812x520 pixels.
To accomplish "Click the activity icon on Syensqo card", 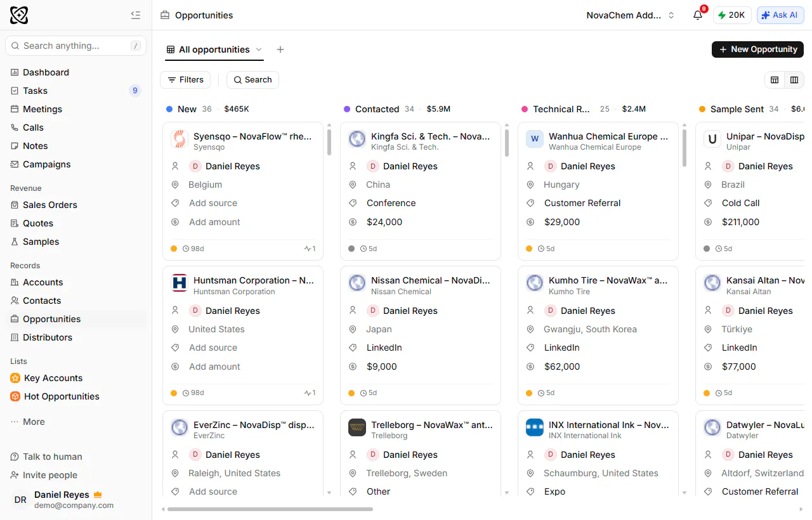I will tap(310, 249).
